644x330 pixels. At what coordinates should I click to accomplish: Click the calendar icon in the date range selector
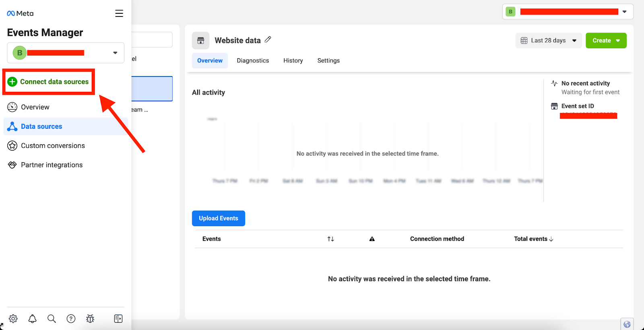[524, 41]
